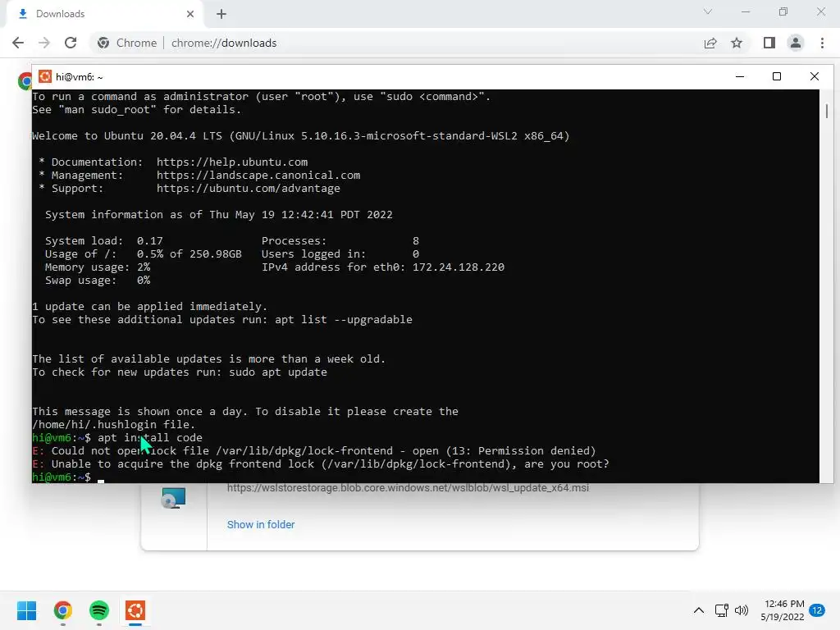Minimize the Ubuntu terminal window

[740, 76]
